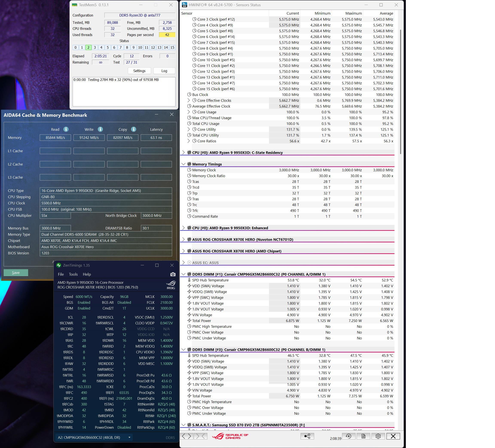Click the ROG logo in ZenTimings

click(x=171, y=285)
